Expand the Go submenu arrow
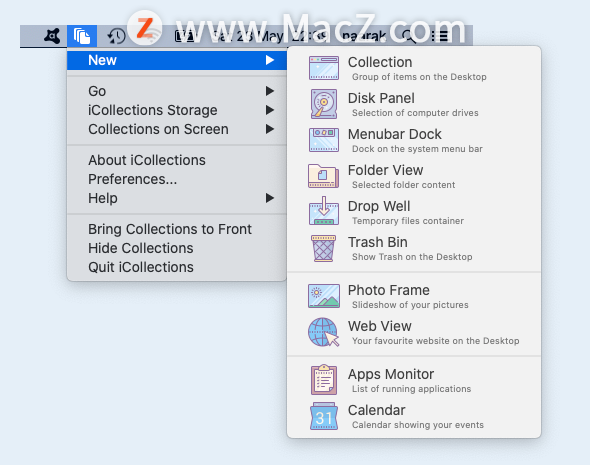590x465 pixels. [x=269, y=91]
